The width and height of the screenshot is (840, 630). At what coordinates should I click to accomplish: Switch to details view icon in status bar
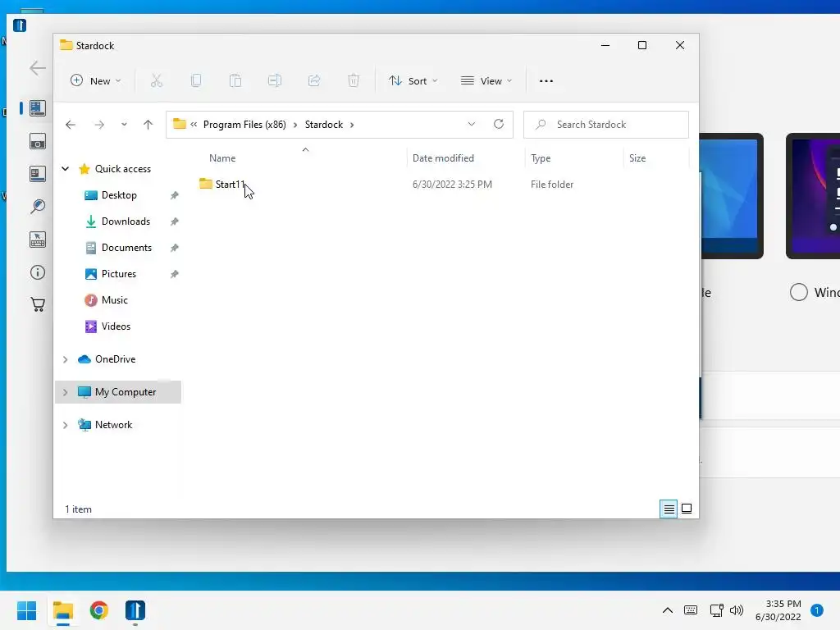669,509
